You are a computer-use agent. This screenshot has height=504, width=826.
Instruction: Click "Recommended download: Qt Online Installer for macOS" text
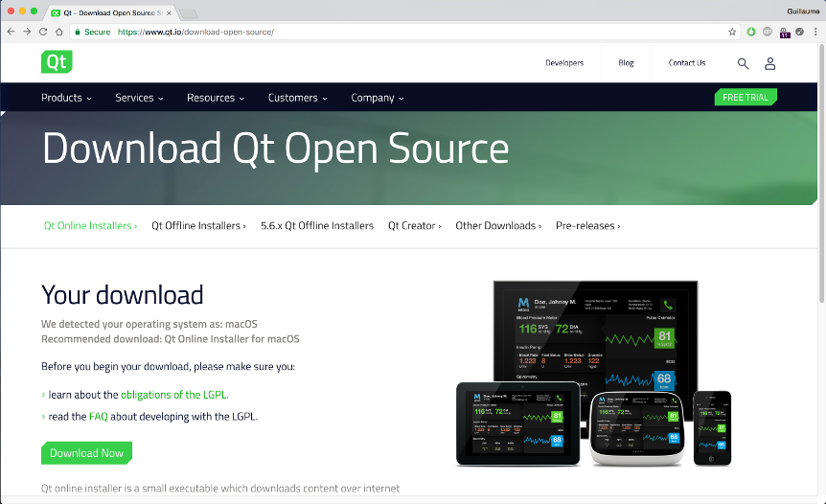[x=171, y=338]
